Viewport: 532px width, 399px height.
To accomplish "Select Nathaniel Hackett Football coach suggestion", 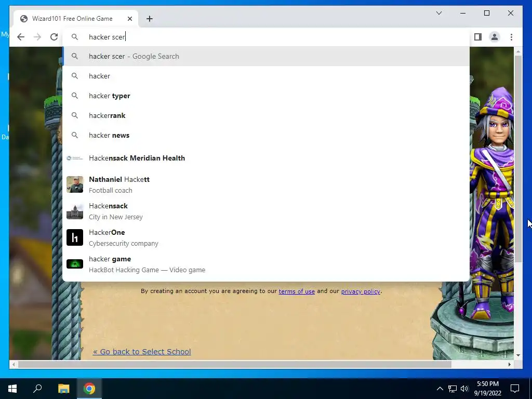I will (266, 184).
